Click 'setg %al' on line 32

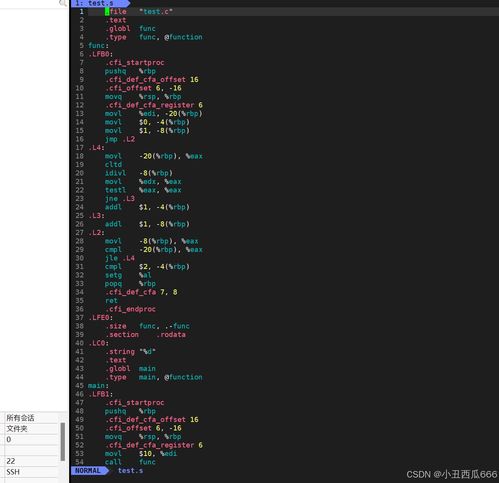[128, 275]
